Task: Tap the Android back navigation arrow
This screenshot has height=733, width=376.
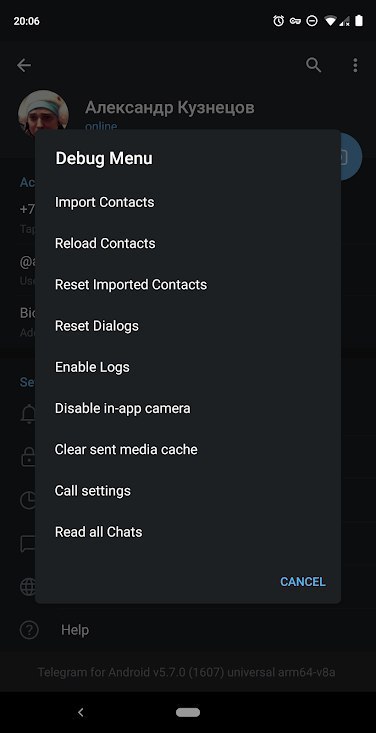Action: (x=80, y=712)
